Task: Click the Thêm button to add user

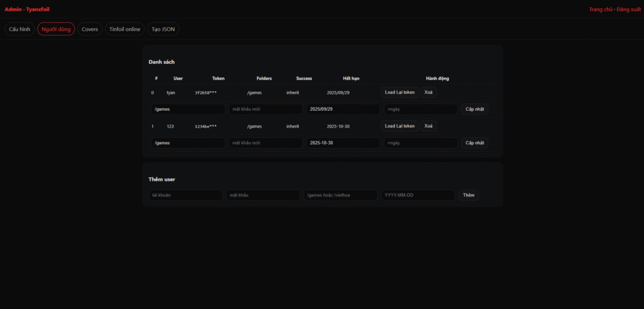Action: click(469, 195)
